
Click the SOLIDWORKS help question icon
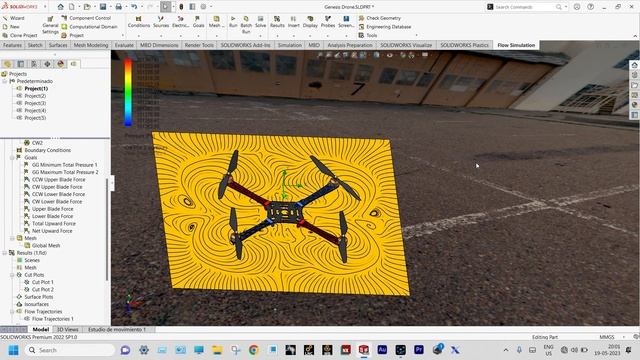click(x=590, y=7)
